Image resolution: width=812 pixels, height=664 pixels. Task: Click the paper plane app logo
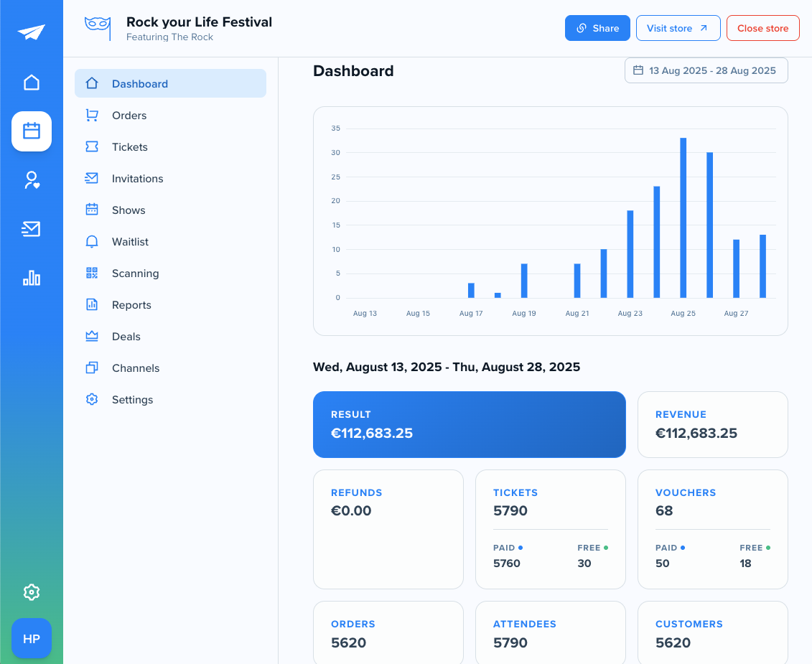click(32, 32)
